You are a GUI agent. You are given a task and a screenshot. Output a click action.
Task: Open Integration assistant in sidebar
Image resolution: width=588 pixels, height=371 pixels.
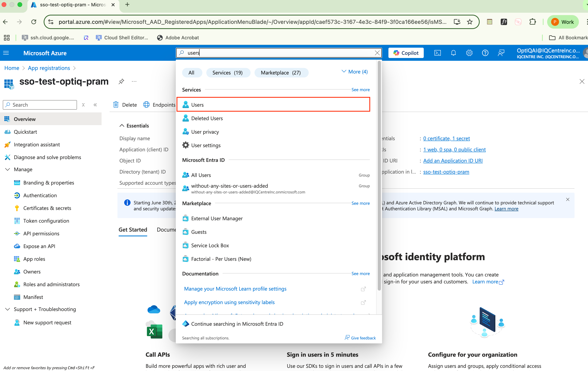(51, 145)
